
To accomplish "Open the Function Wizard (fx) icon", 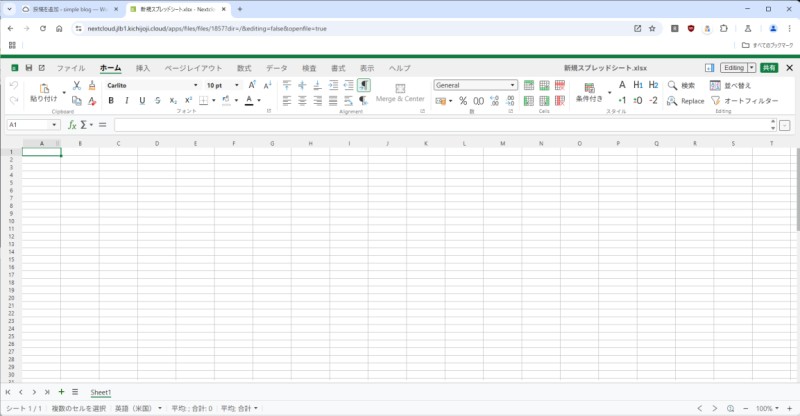I will [x=72, y=125].
